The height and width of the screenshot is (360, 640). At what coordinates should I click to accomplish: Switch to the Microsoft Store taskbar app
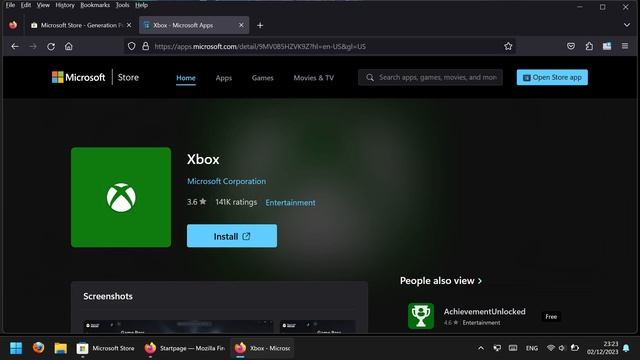click(105, 348)
